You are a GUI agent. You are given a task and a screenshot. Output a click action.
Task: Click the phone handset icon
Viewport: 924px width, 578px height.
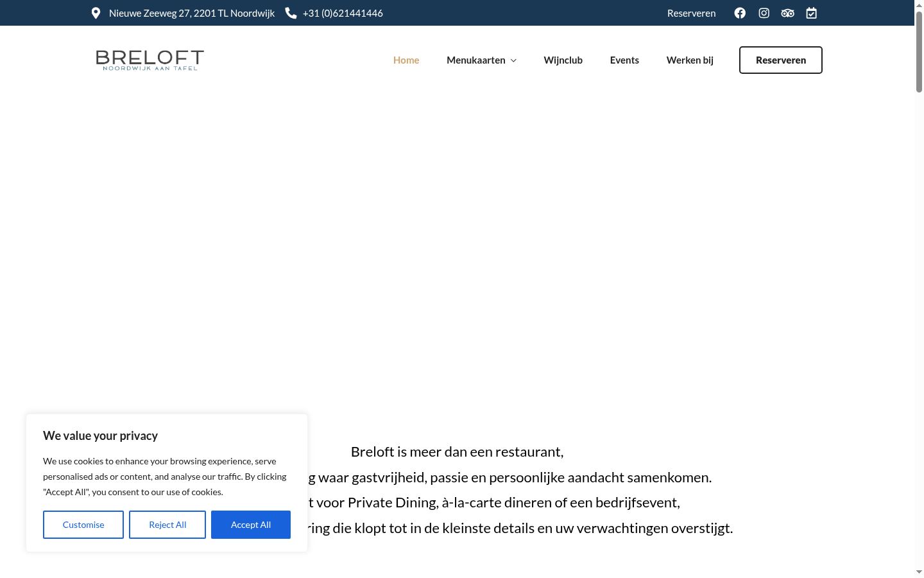(291, 13)
